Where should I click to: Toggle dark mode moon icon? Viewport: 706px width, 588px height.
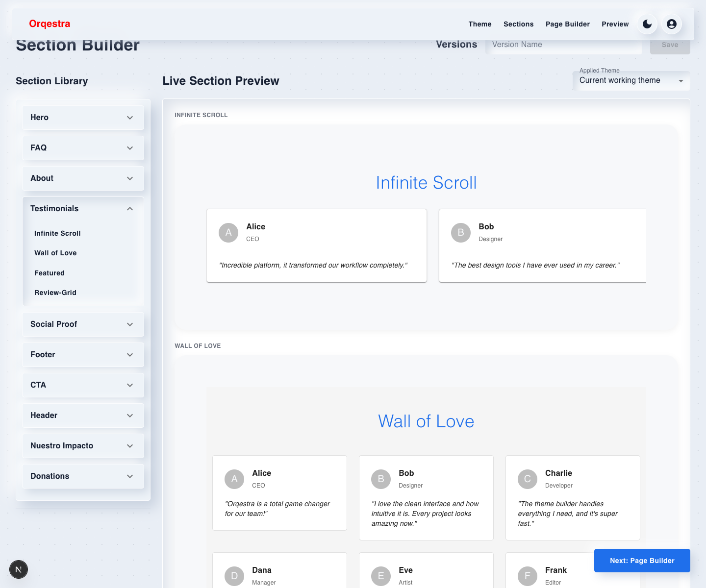tap(647, 24)
